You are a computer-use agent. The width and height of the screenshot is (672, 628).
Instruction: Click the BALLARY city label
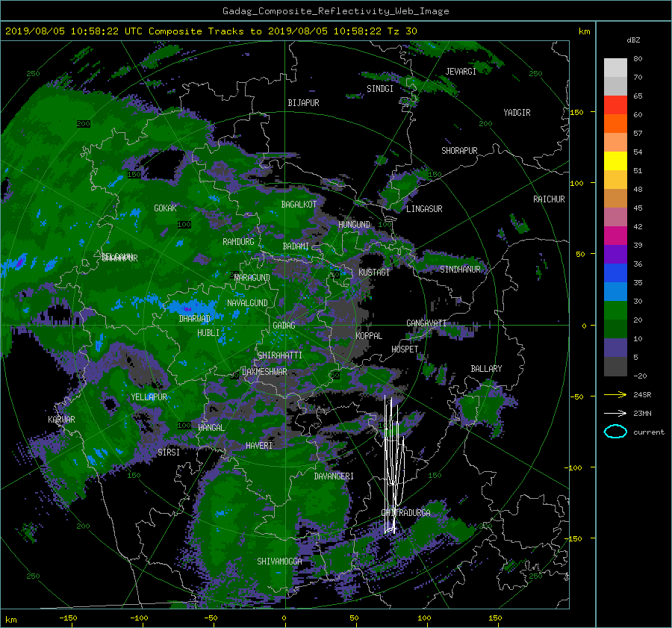(x=486, y=369)
